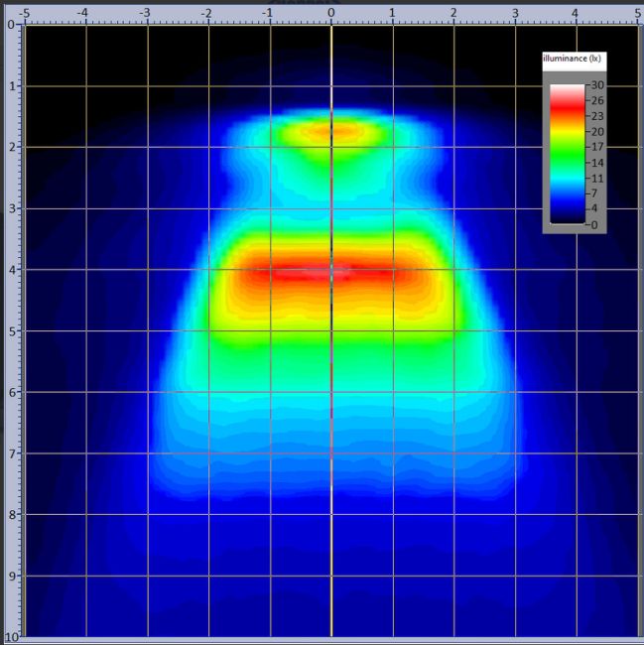Click the -5 label on the top axis

point(23,14)
